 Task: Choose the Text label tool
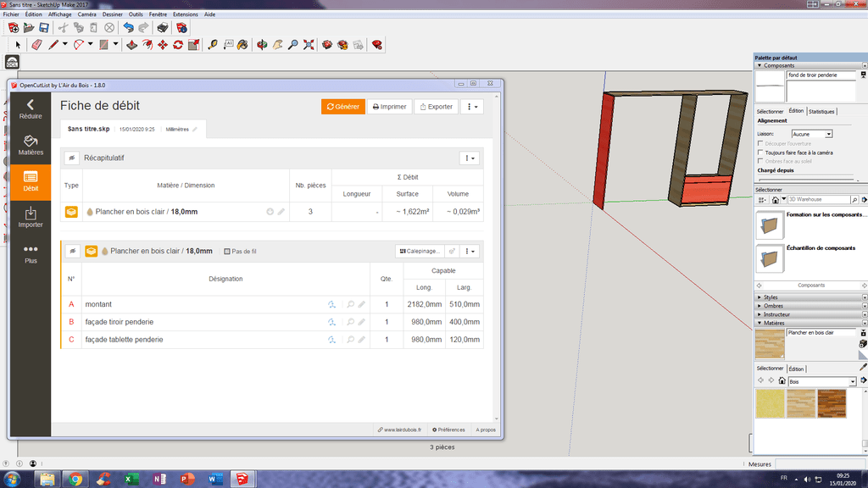pos(228,45)
